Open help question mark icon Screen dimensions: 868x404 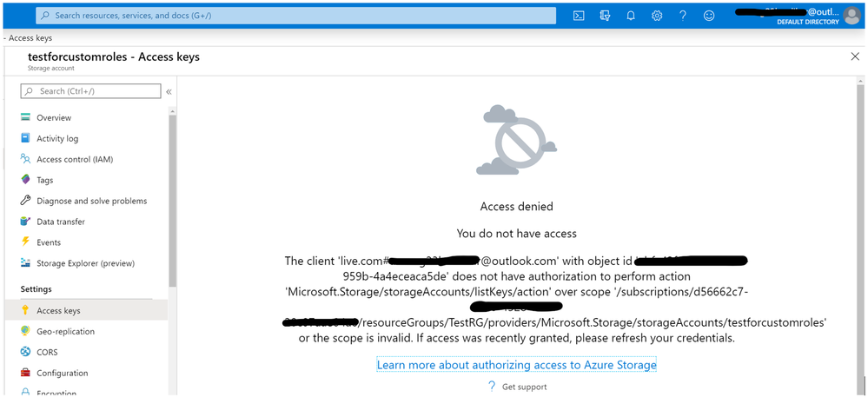[683, 16]
